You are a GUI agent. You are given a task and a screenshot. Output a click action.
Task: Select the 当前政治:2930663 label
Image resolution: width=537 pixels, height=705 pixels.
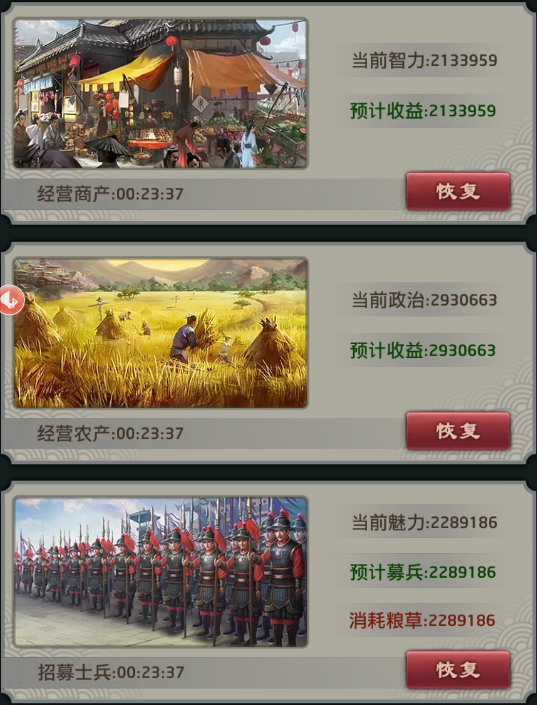[x=424, y=300]
